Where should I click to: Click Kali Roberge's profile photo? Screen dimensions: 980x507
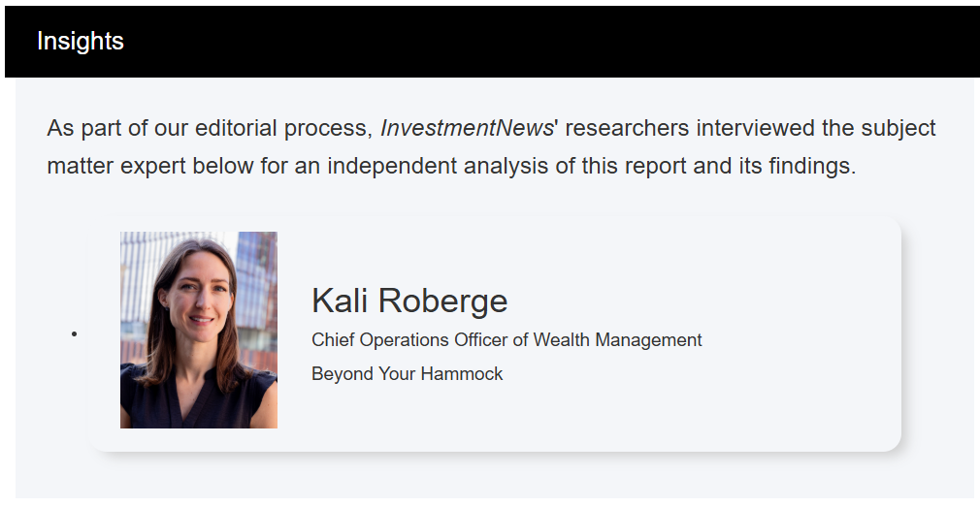[199, 330]
